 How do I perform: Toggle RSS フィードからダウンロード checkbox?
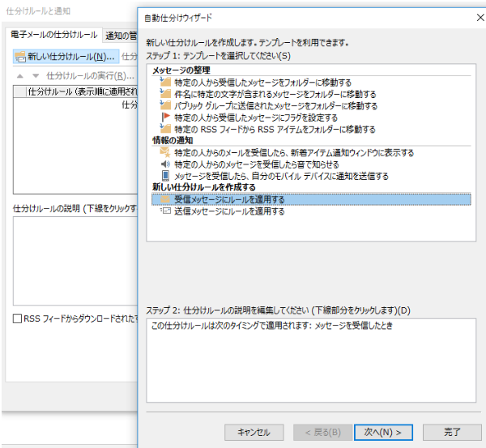coord(17,318)
